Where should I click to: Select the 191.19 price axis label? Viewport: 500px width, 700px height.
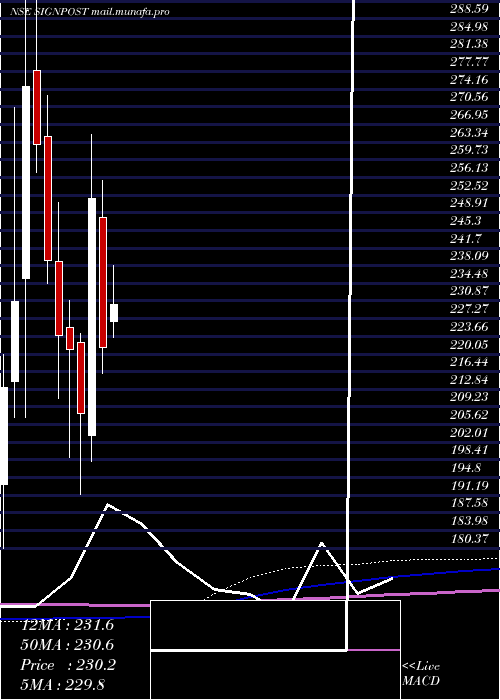469,486
